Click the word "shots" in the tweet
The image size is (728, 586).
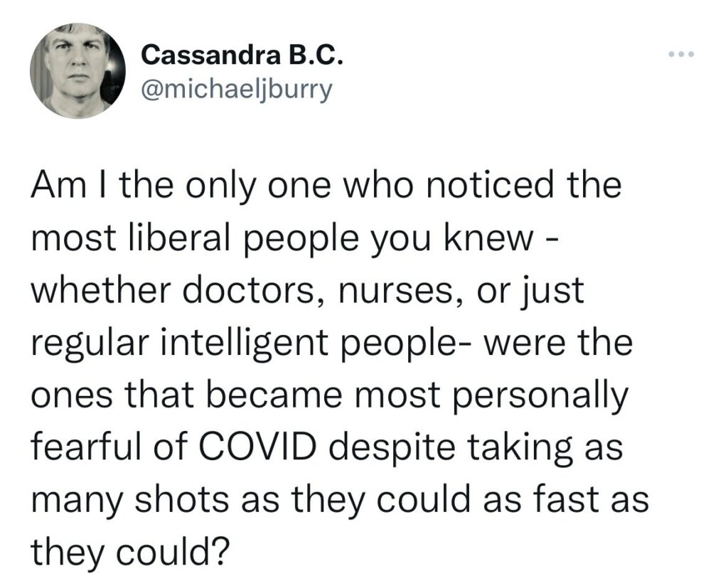point(181,500)
